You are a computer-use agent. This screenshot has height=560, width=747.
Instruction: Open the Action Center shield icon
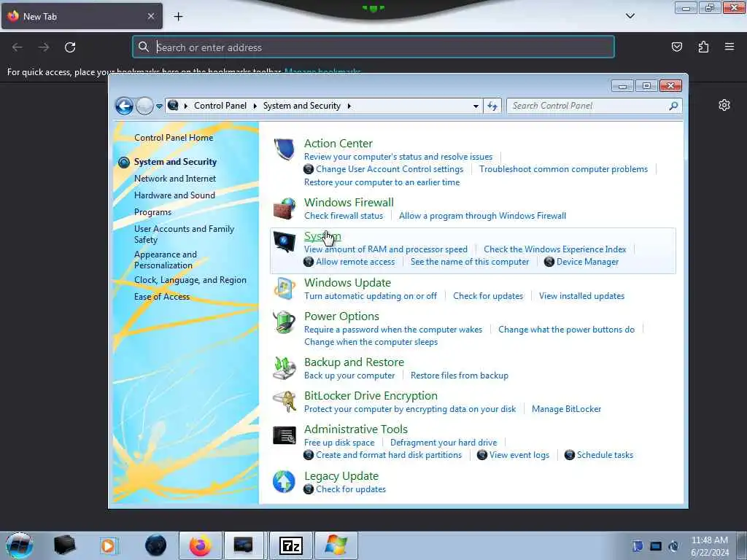click(x=284, y=149)
